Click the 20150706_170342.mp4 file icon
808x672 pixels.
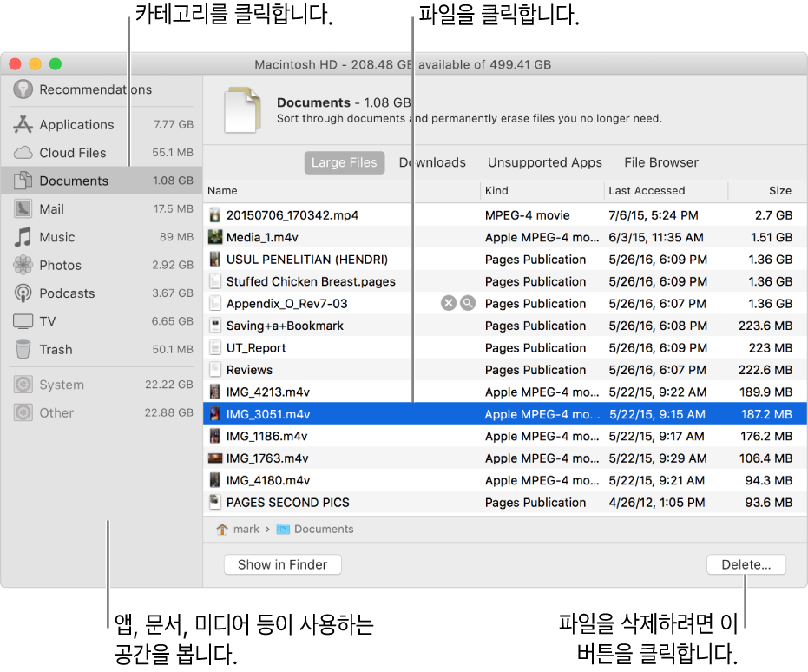click(x=215, y=215)
